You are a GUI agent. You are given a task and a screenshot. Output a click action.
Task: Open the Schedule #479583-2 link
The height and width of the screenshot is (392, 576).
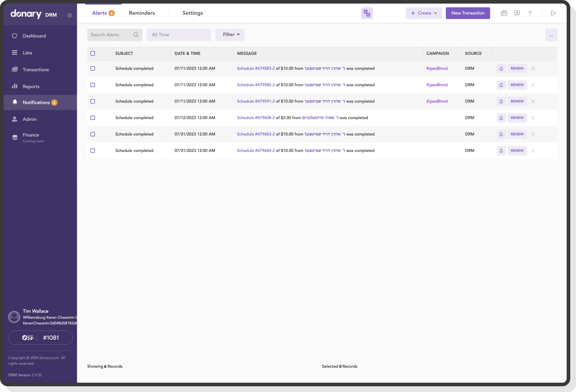pyautogui.click(x=255, y=68)
